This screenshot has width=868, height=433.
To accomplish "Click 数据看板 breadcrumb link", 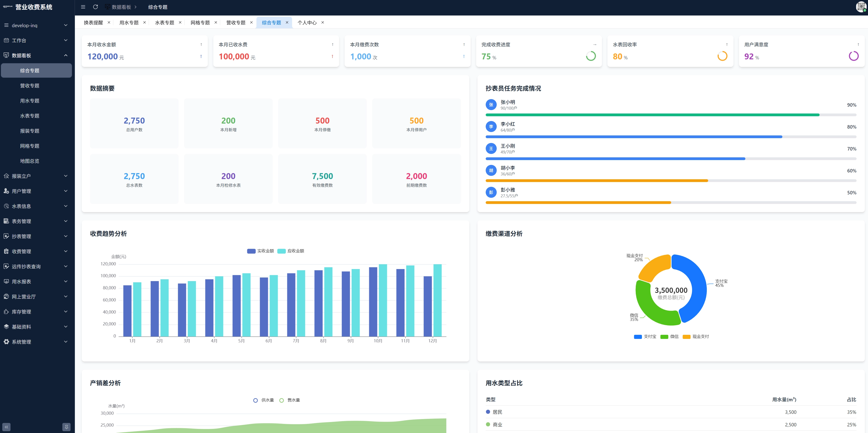I will pyautogui.click(x=121, y=7).
